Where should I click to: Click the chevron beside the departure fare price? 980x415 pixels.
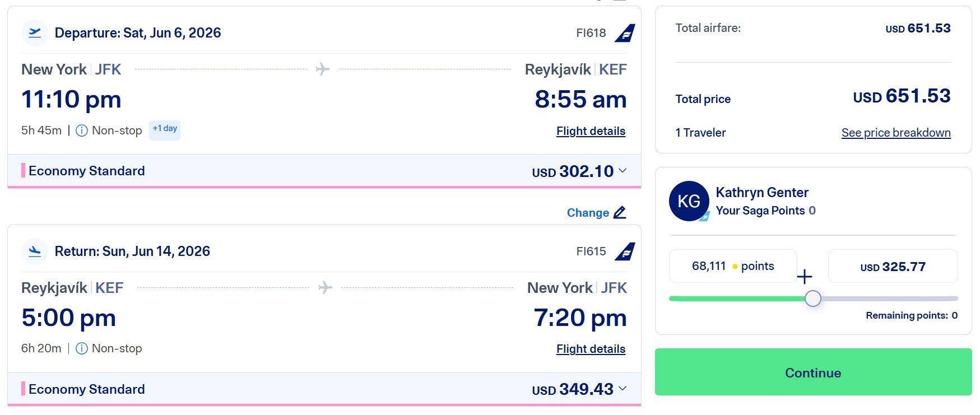(623, 171)
